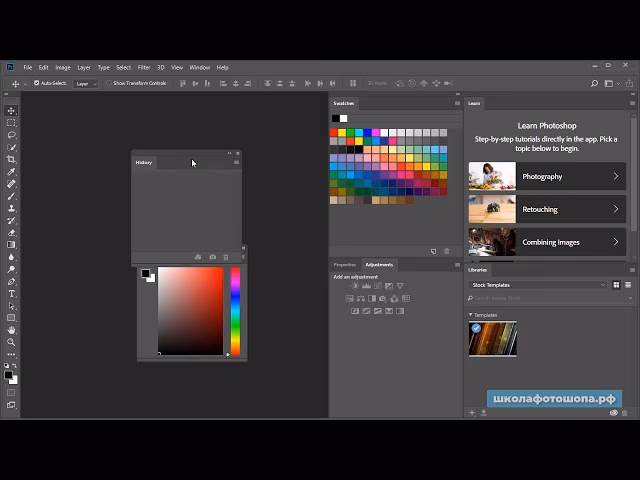Select the Rectangular Marquee tool
Viewport: 640px width, 480px height.
pos(11,123)
